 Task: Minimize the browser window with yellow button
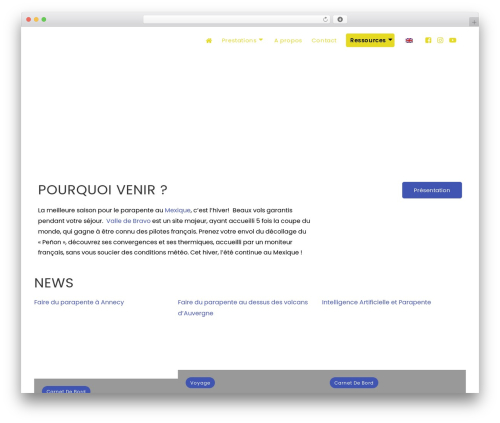pos(36,20)
